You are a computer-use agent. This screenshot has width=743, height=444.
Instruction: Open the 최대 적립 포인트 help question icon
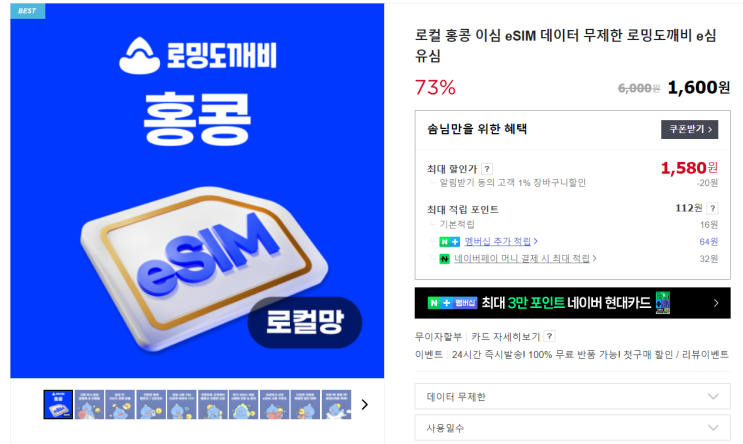[x=712, y=208]
